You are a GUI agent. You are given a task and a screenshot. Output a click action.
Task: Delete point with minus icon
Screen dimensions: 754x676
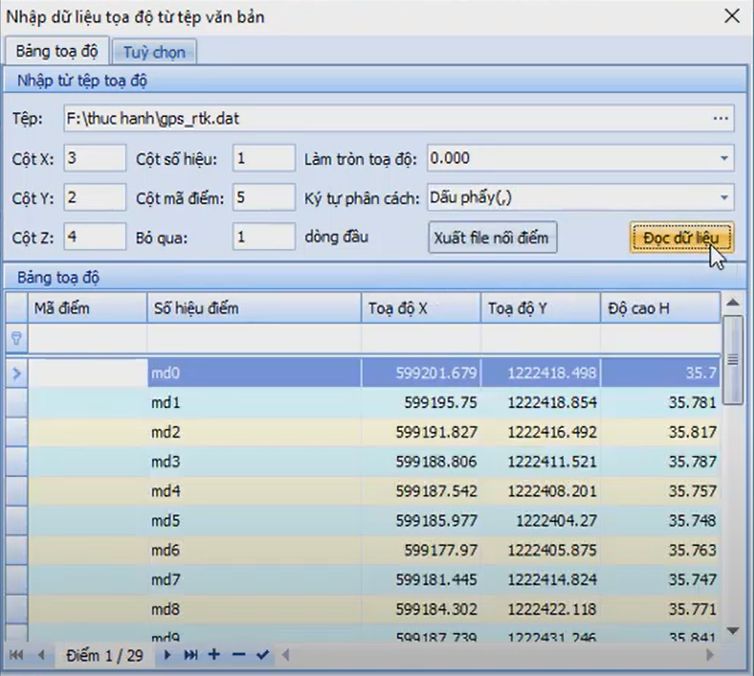pyautogui.click(x=238, y=655)
